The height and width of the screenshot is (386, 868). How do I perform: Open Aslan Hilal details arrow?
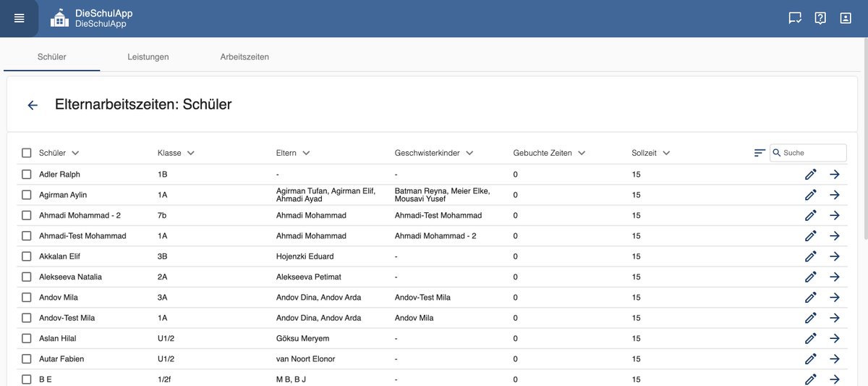[x=835, y=338]
